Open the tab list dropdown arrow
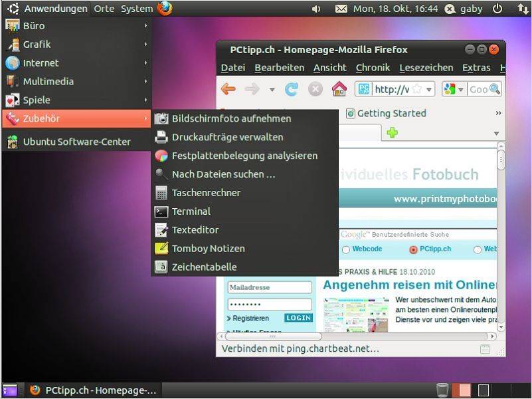The image size is (532, 399). (496, 133)
